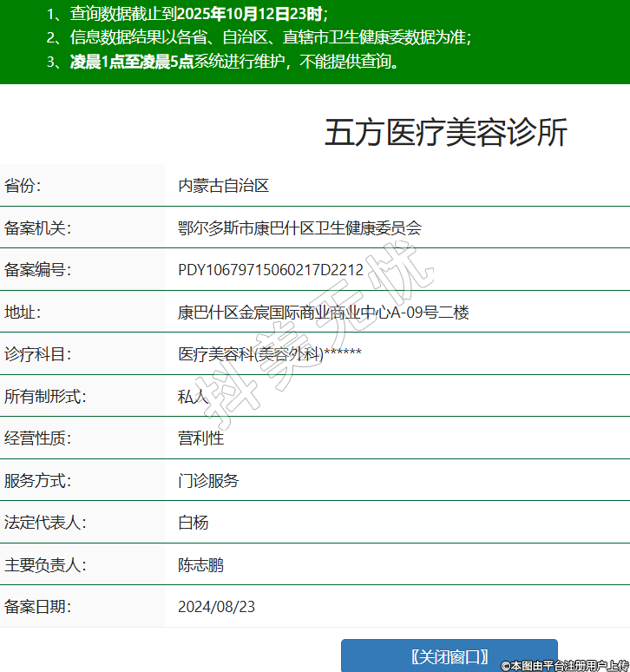This screenshot has height=672, width=630.
Task: Click the legal representative value 白杨
Action: [x=193, y=523]
